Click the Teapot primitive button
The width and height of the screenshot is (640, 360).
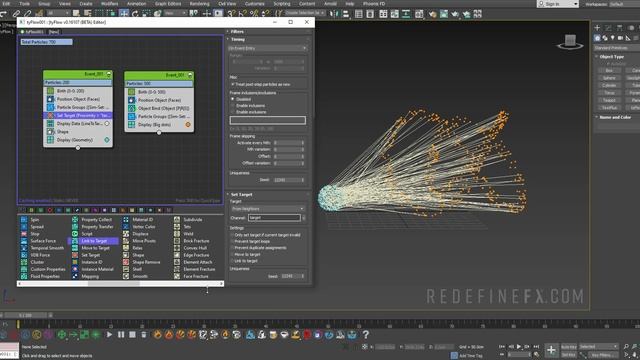coord(609,100)
